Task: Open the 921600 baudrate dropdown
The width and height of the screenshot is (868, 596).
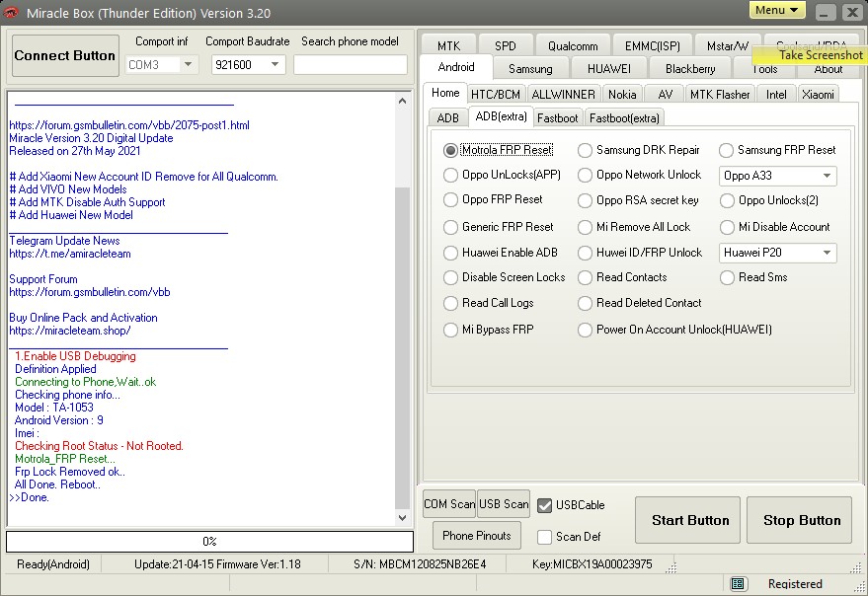Action: pyautogui.click(x=275, y=65)
